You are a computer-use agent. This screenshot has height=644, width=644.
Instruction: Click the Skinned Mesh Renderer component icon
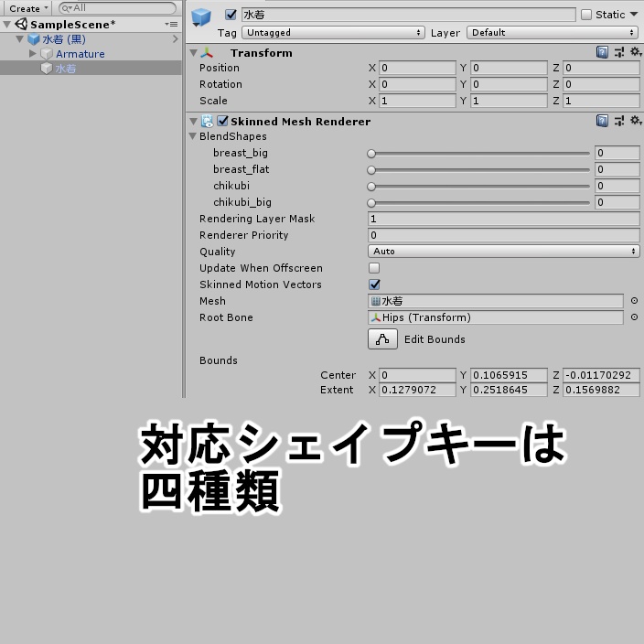pyautogui.click(x=207, y=121)
